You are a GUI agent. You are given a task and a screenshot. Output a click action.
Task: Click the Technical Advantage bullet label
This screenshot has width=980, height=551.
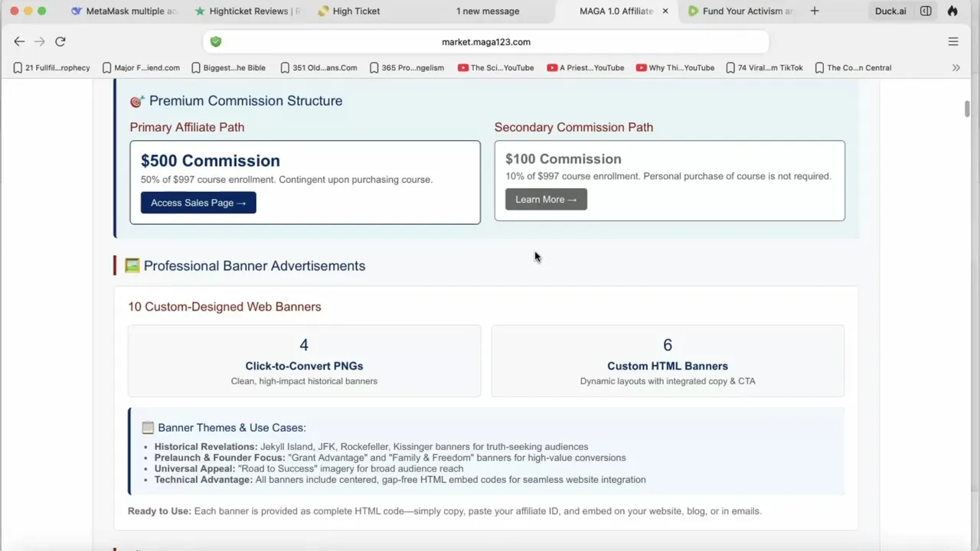[x=204, y=480]
